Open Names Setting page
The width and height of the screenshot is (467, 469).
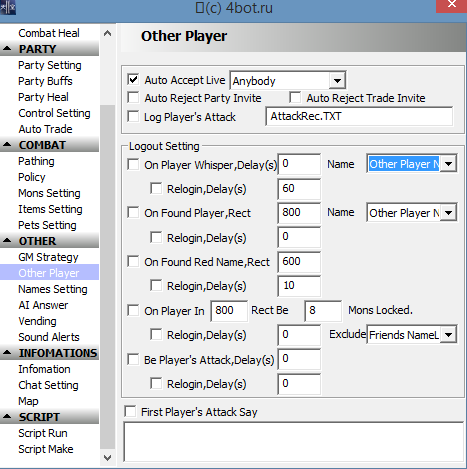pyautogui.click(x=53, y=289)
